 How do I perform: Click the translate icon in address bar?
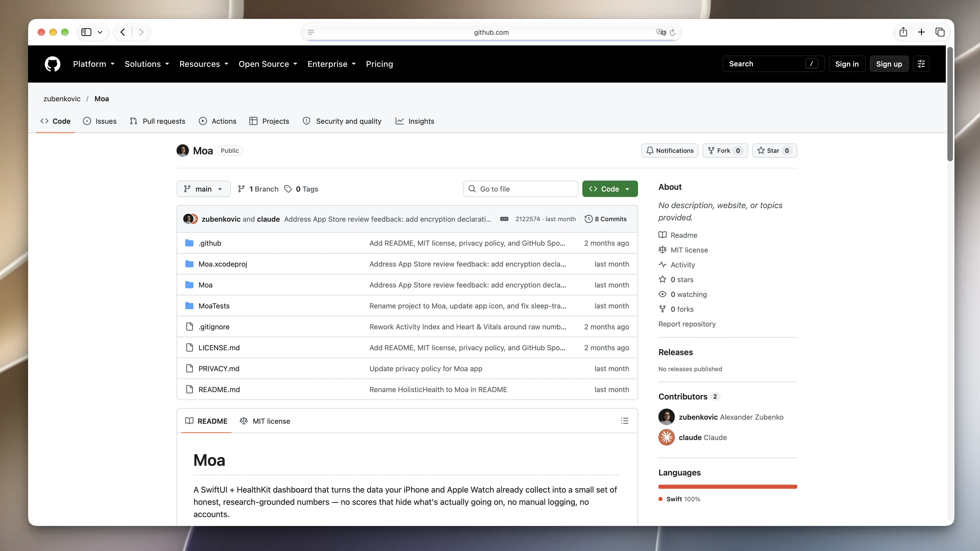pyautogui.click(x=661, y=32)
